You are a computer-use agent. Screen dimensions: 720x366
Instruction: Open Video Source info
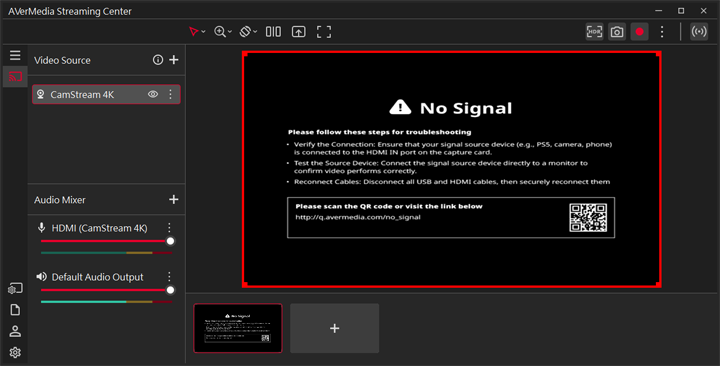point(158,60)
